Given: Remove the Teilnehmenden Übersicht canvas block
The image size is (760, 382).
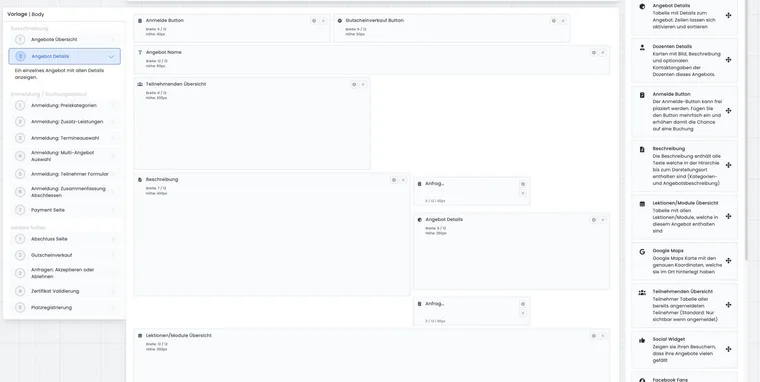Looking at the screenshot, I should click(x=363, y=84).
